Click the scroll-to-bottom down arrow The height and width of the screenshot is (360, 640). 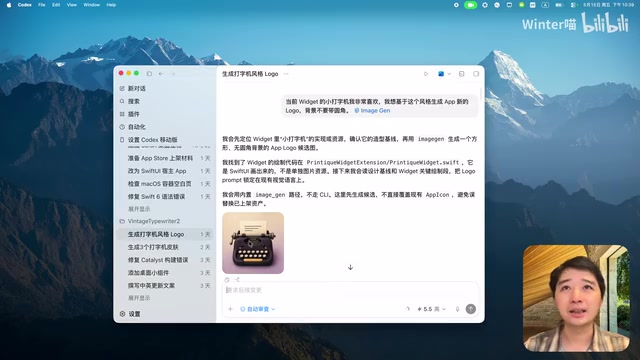(350, 267)
